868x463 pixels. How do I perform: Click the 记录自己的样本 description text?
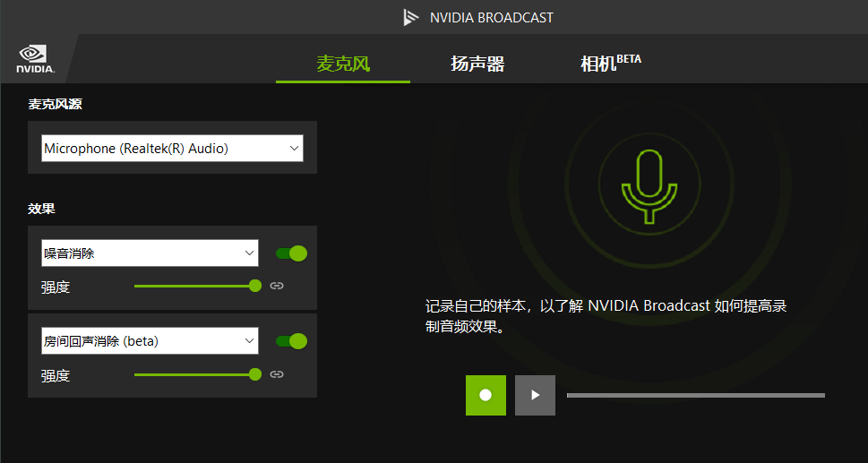[x=606, y=316]
